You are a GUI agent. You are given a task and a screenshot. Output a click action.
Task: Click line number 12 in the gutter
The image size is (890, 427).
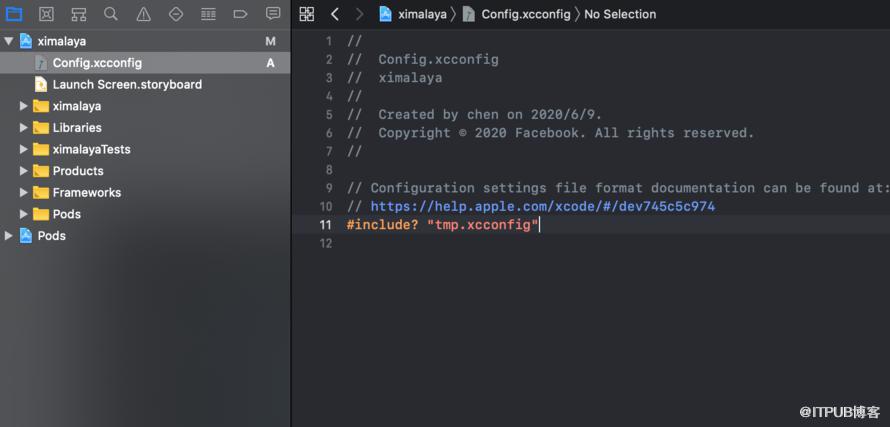coord(325,244)
